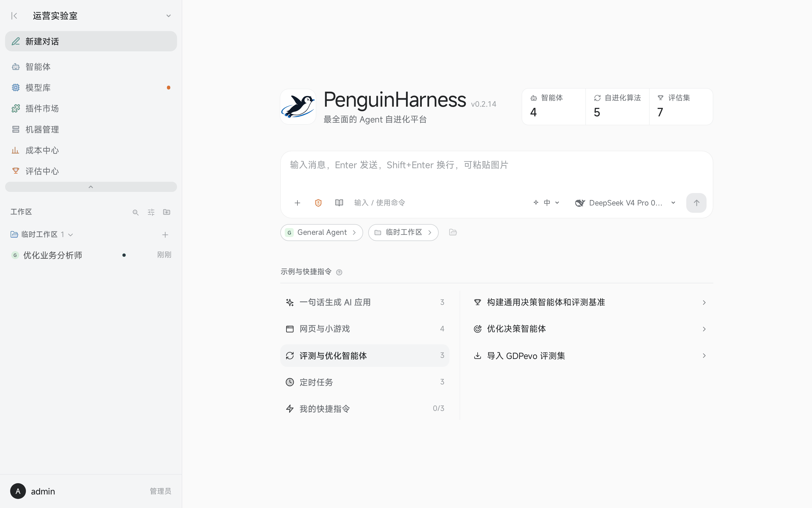Click the version label v0.2.14

coord(484,104)
